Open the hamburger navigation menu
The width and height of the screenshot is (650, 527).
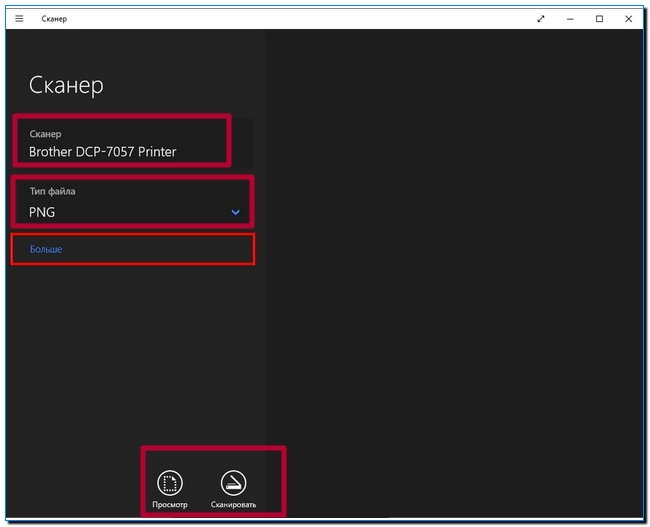coord(19,18)
